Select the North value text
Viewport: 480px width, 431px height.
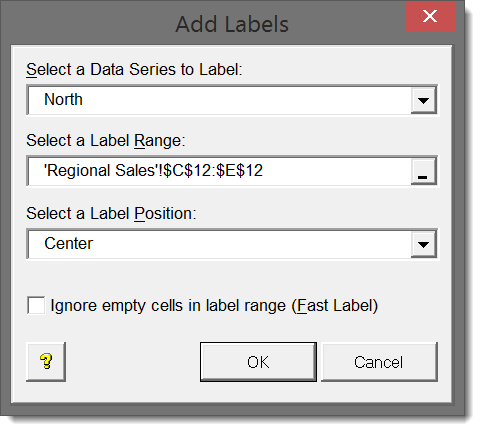point(63,99)
